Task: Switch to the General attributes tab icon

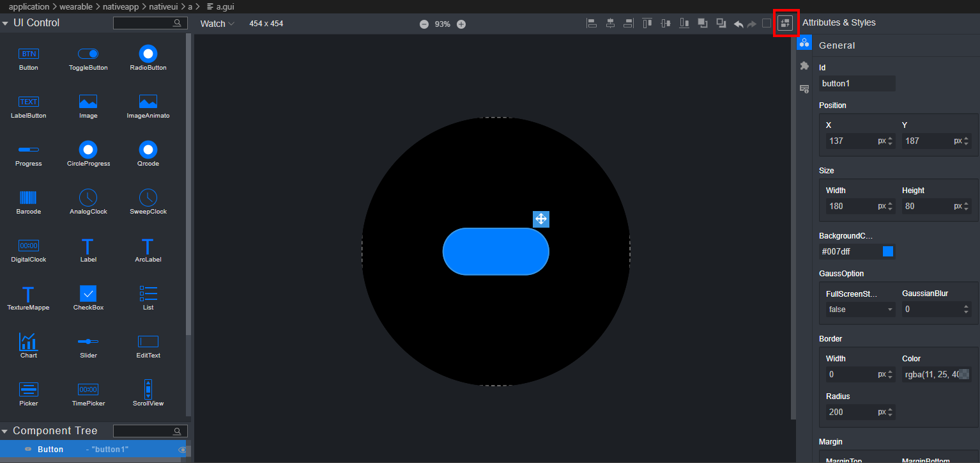Action: pos(804,43)
